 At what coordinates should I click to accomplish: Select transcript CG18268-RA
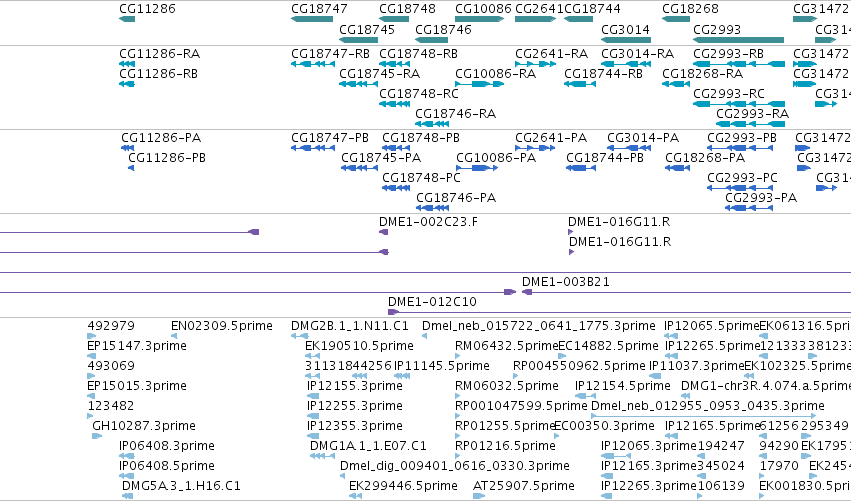[x=703, y=74]
